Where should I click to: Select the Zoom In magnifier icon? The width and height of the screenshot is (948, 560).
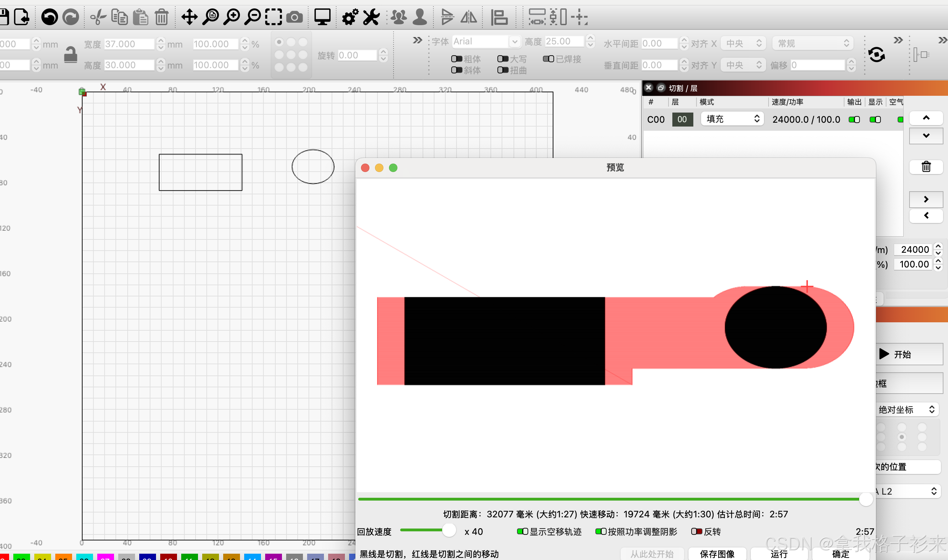pyautogui.click(x=232, y=17)
